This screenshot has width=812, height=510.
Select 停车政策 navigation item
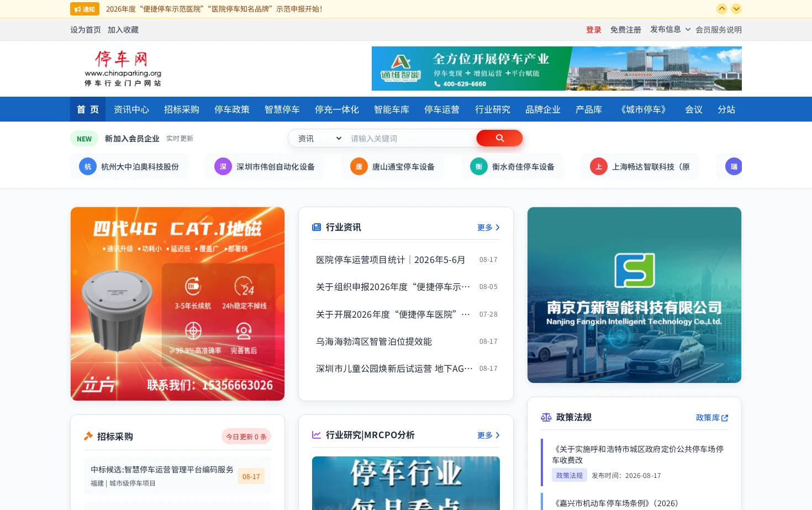tap(232, 109)
